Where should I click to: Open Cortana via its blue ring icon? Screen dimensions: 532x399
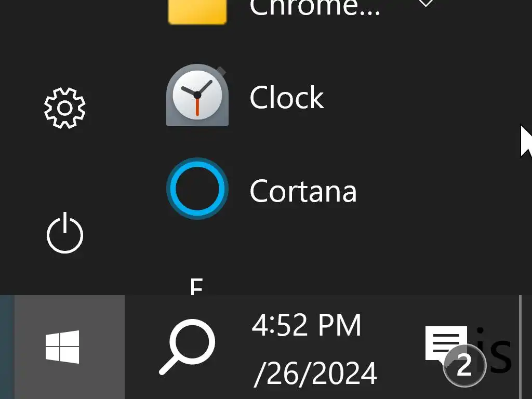pyautogui.click(x=197, y=189)
